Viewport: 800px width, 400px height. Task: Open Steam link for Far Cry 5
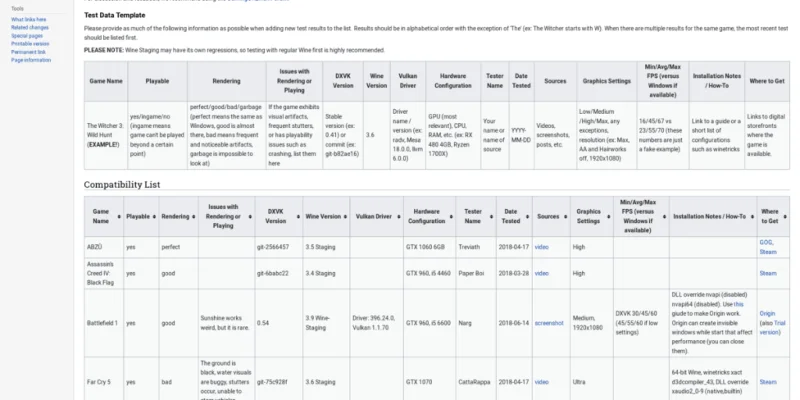tap(768, 382)
